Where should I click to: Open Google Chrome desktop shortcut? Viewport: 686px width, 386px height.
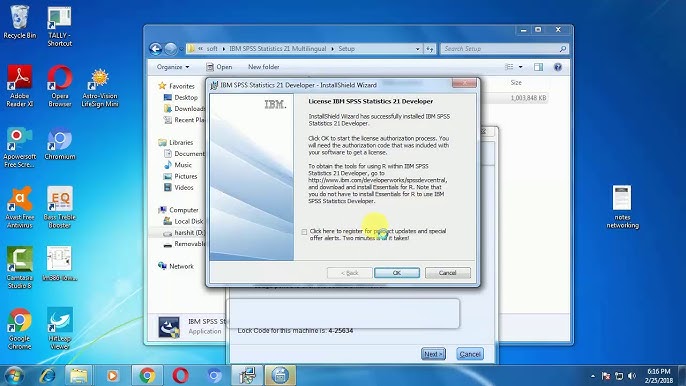(x=20, y=328)
